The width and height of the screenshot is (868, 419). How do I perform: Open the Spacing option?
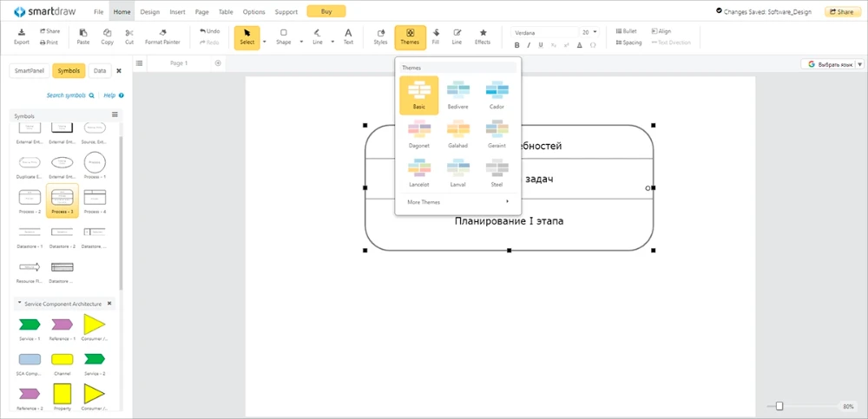[628, 43]
